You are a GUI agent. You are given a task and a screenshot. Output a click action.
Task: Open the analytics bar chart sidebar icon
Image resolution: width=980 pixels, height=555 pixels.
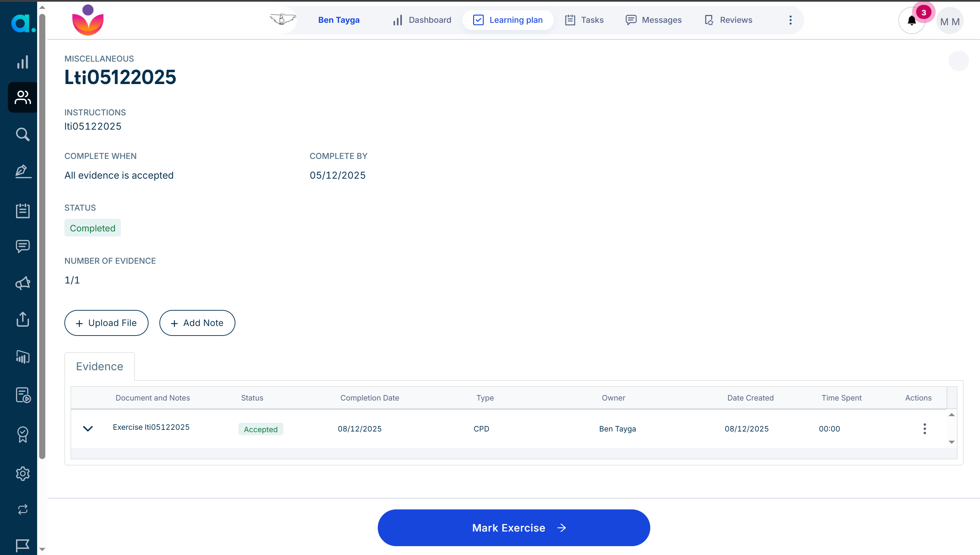pyautogui.click(x=22, y=62)
